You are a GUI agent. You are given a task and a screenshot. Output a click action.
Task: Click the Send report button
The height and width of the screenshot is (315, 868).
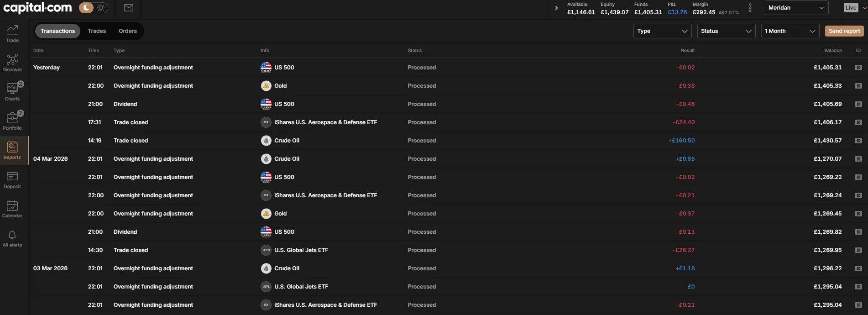point(844,31)
